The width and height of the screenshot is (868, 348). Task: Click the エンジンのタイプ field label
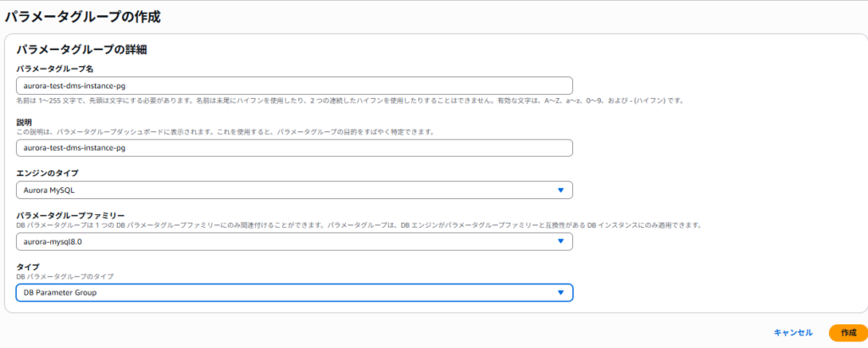[x=47, y=174]
